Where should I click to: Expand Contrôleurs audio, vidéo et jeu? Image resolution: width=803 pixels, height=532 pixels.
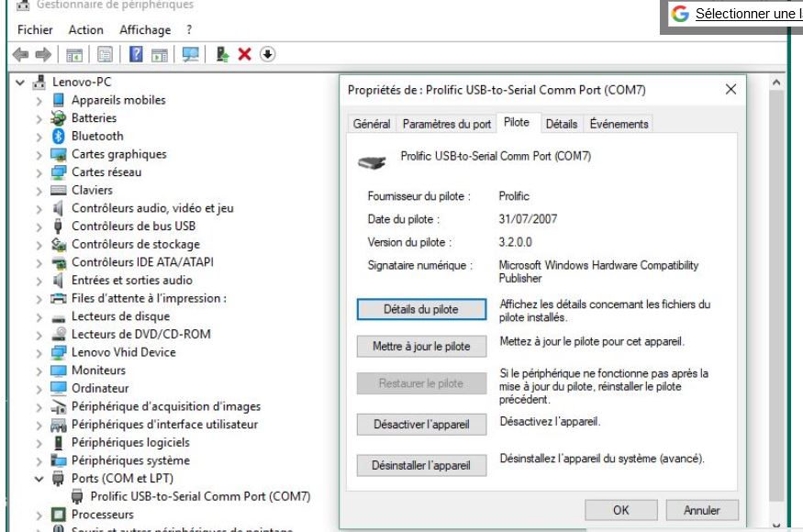pos(39,208)
